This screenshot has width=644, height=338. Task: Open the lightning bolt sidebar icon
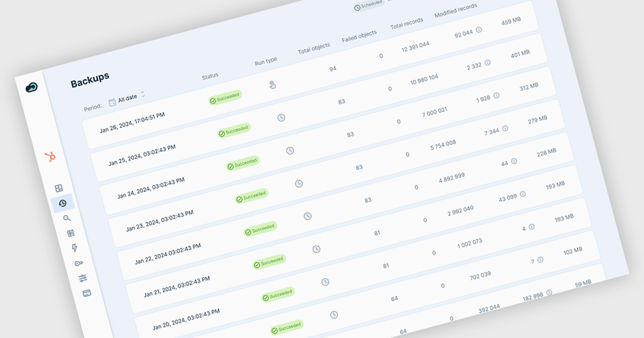[75, 248]
